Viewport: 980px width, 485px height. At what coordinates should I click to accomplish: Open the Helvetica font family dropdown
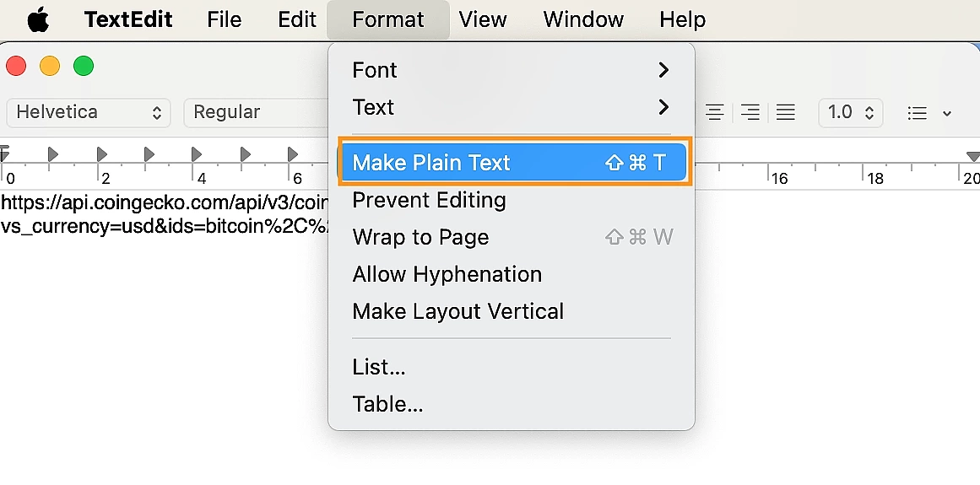point(89,112)
